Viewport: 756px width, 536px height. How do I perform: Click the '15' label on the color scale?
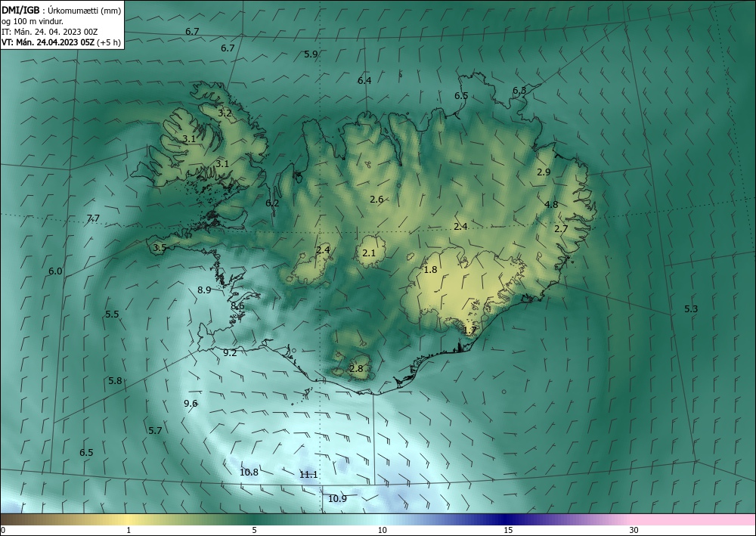pyautogui.click(x=508, y=530)
